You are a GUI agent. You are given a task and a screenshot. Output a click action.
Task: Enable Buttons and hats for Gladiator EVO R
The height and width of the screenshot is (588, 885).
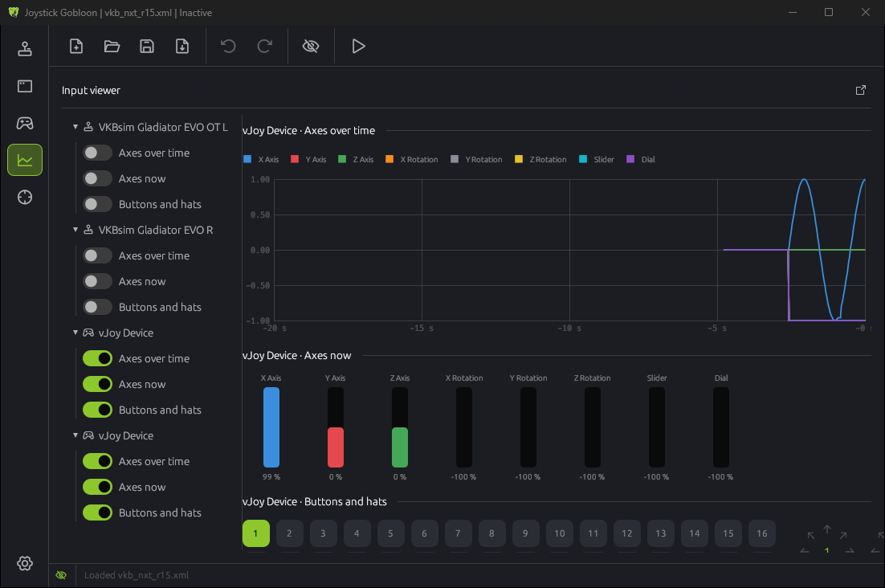[98, 307]
